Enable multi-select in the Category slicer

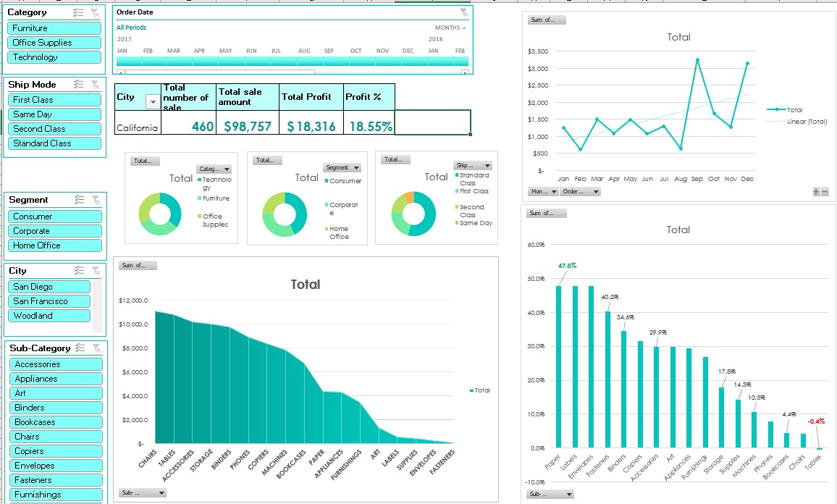[x=79, y=13]
